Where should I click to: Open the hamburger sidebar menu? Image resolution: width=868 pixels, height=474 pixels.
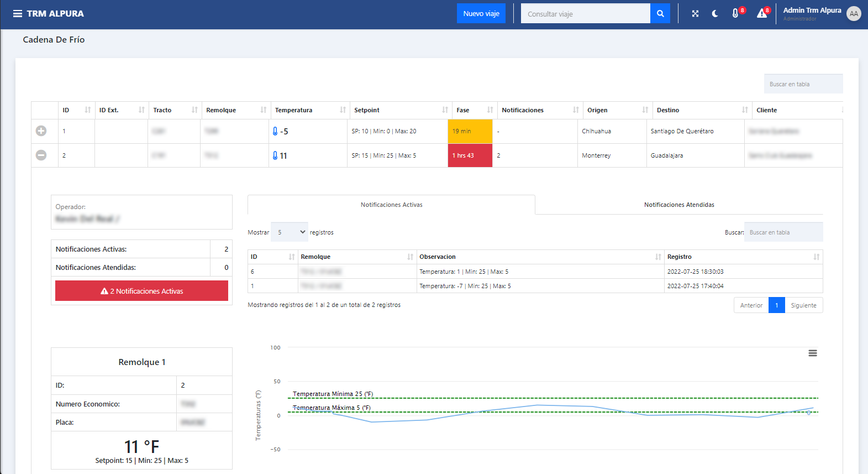click(18, 14)
